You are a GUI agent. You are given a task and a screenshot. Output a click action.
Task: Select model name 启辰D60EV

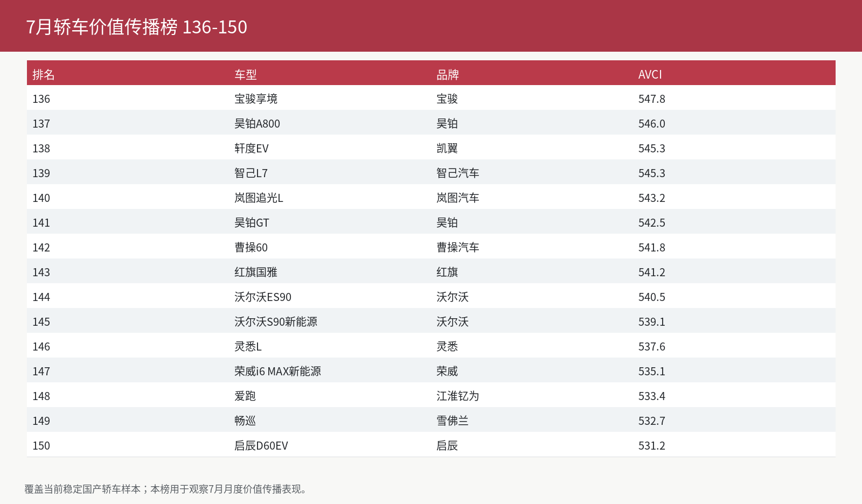coord(261,446)
